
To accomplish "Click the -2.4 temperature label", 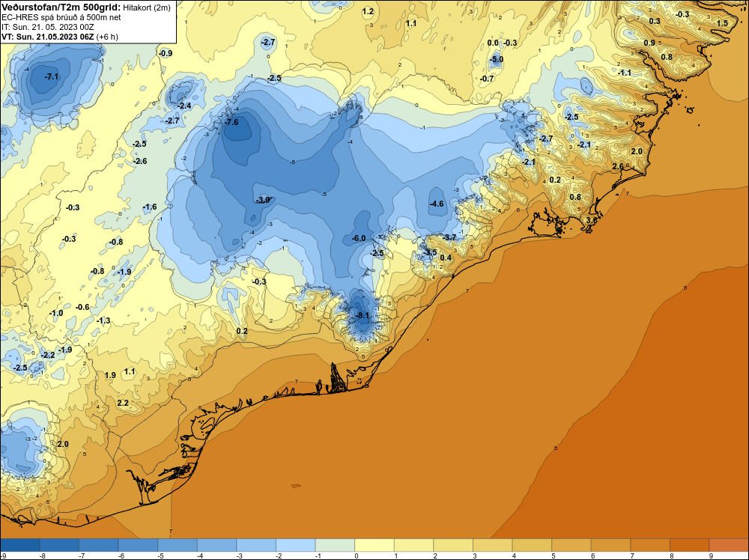I will [x=184, y=106].
